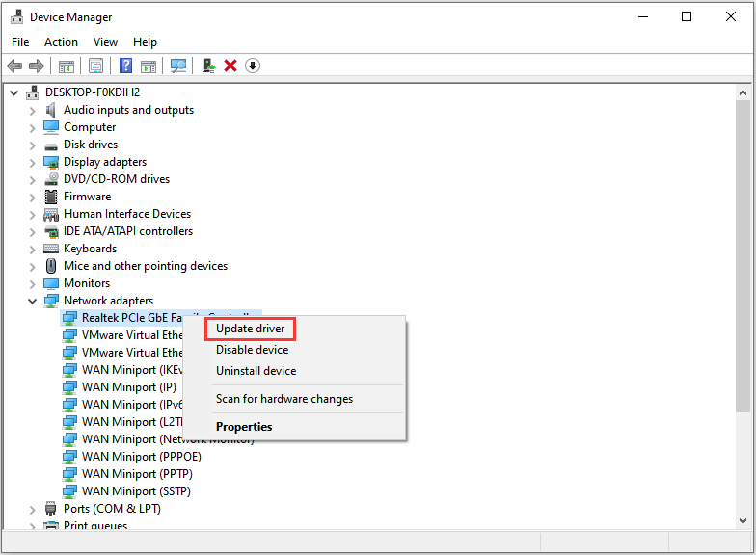Expand the Display adapters category

[x=33, y=163]
